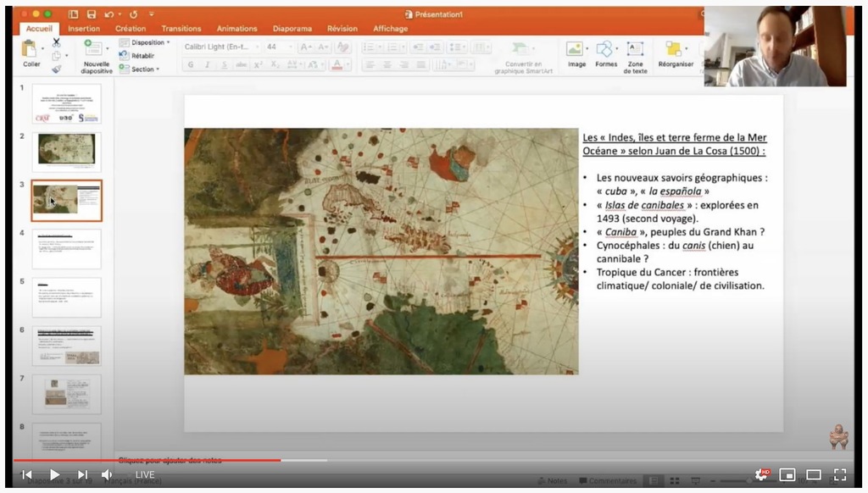Switch to the Création tab
Screen dimensions: 868x493
coord(131,28)
